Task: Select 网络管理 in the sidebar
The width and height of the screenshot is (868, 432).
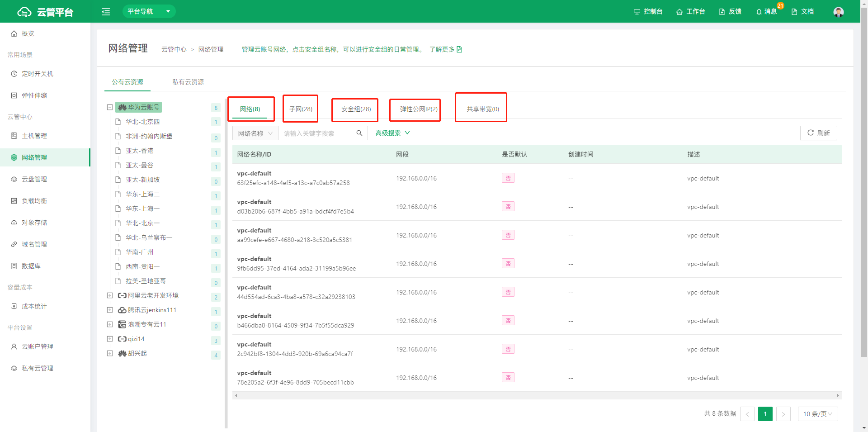Action: coord(45,157)
